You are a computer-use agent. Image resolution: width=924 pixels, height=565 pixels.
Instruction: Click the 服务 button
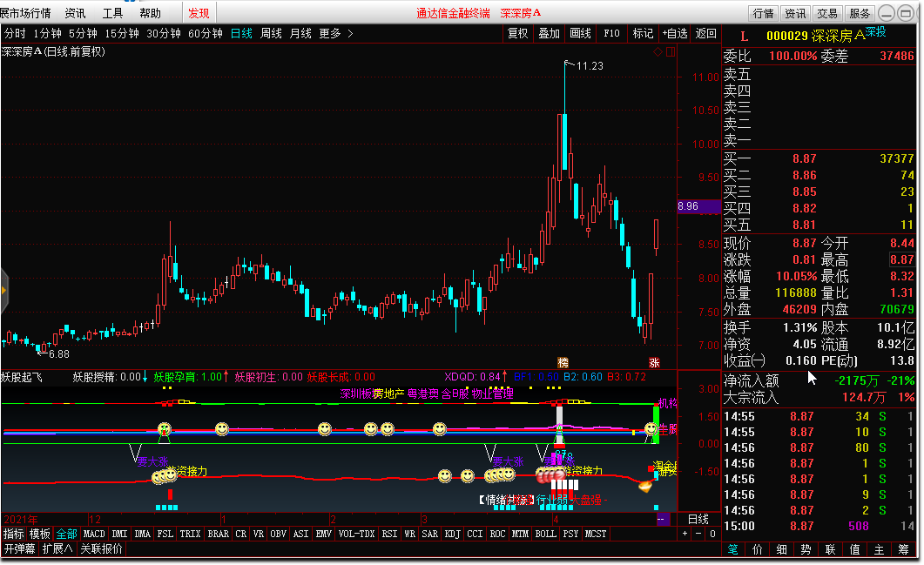[x=860, y=13]
